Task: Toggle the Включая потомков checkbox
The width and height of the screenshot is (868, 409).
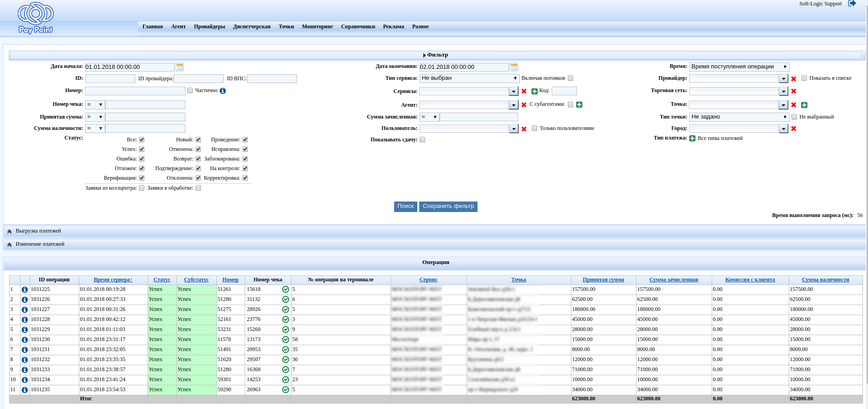Action: click(570, 78)
